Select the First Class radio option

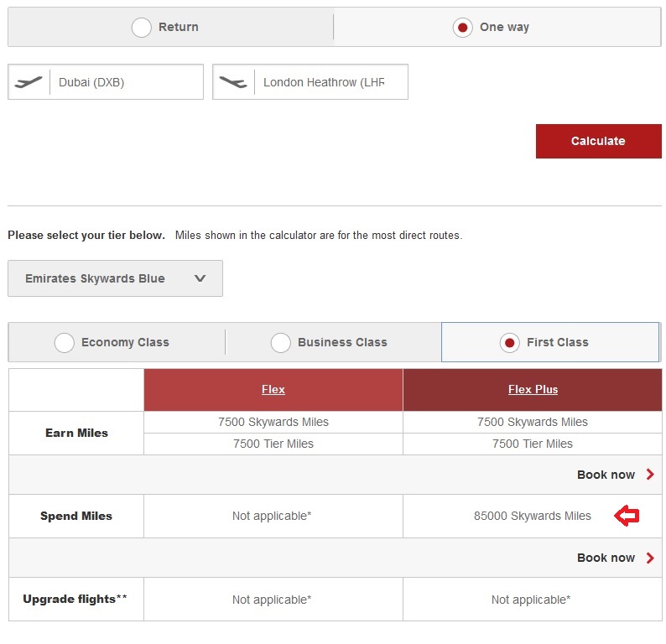[x=509, y=343]
